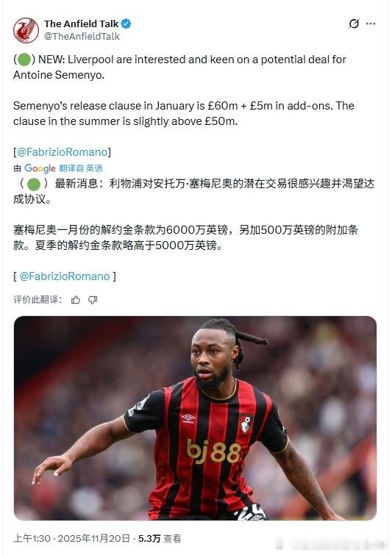Click The Anfield Talk display name
This screenshot has width=392, height=555.
coord(81,24)
